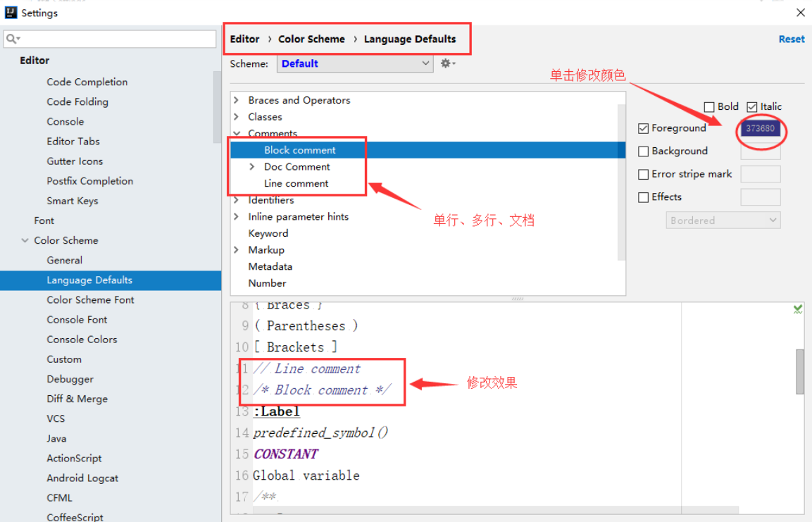Collapse the Color Scheme tree section
The height and width of the screenshot is (522, 812).
tap(25, 240)
